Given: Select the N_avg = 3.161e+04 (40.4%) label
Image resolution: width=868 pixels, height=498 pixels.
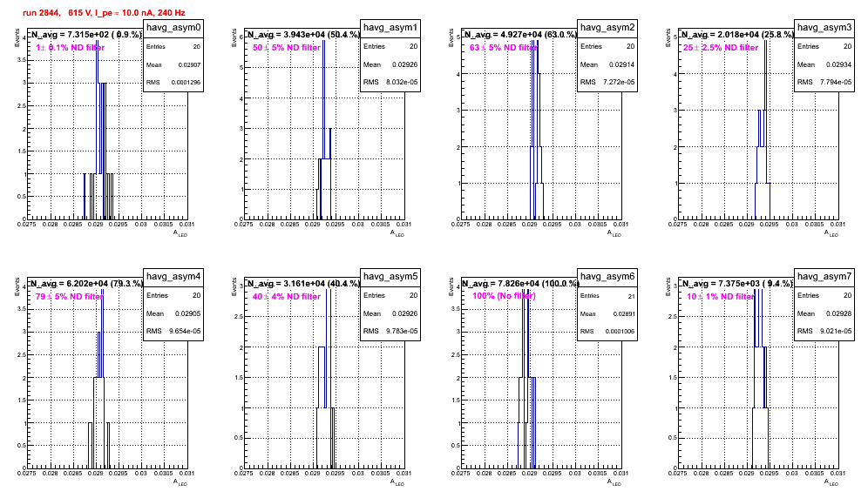Looking at the screenshot, I should point(303,283).
